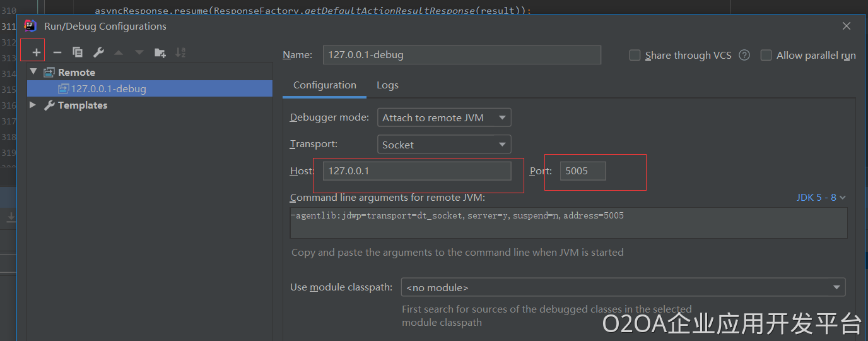The width and height of the screenshot is (868, 341).
Task: Select the Configuration tab
Action: pos(324,85)
